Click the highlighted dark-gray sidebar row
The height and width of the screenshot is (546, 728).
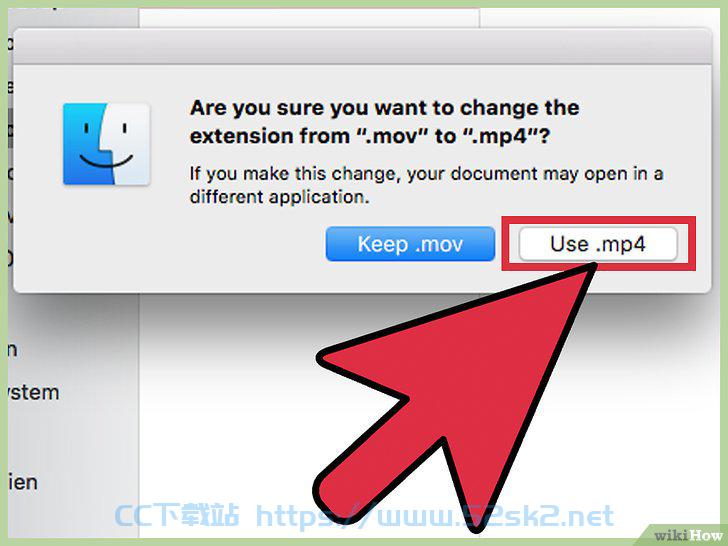click(10, 130)
